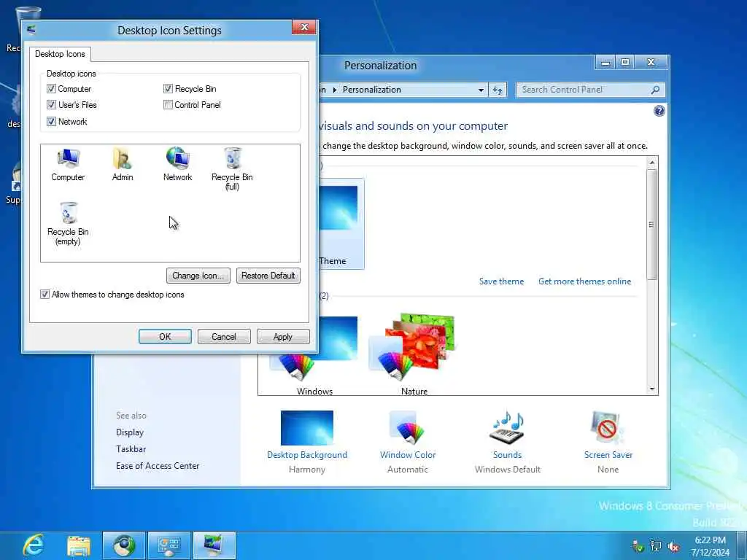Click the Change Icon... button
The image size is (747, 560).
pos(198,276)
